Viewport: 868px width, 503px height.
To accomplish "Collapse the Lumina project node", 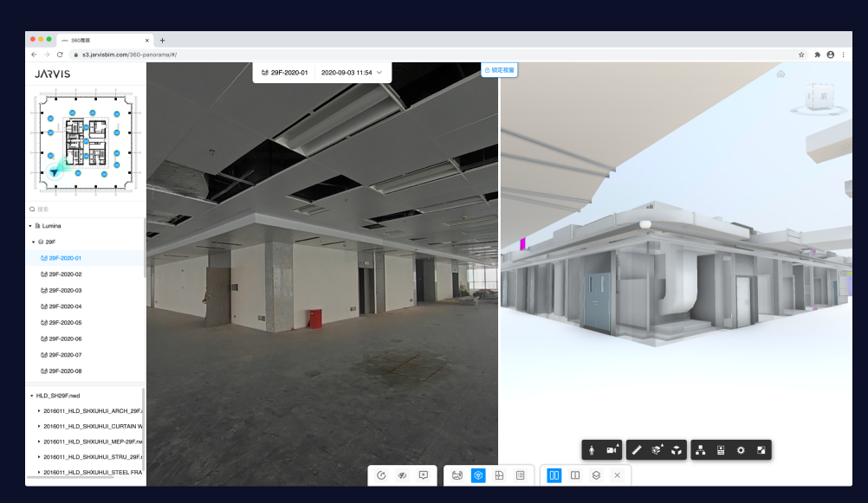I will tap(30, 226).
